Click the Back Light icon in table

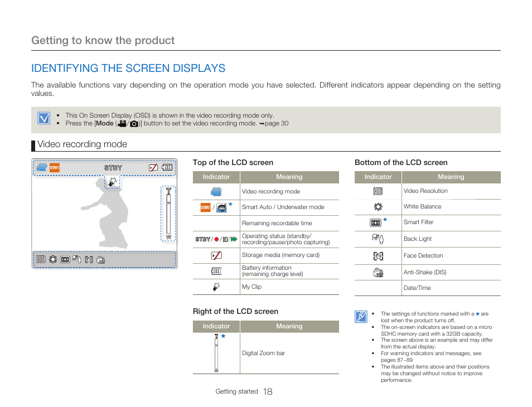tap(378, 239)
